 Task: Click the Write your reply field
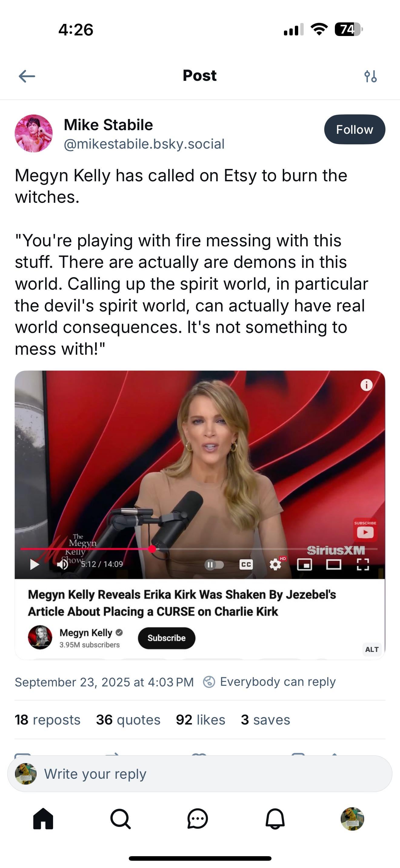point(200,774)
